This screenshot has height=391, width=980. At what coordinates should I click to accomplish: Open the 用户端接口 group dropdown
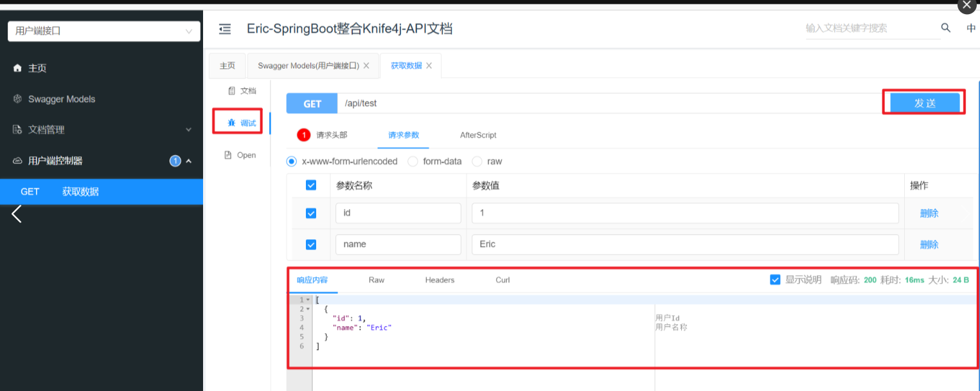tap(103, 31)
